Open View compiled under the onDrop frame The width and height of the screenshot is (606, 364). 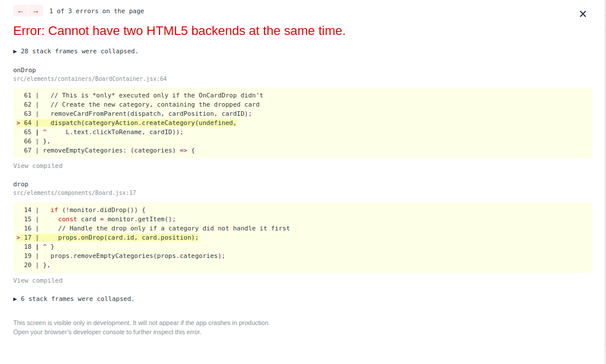coord(37,166)
